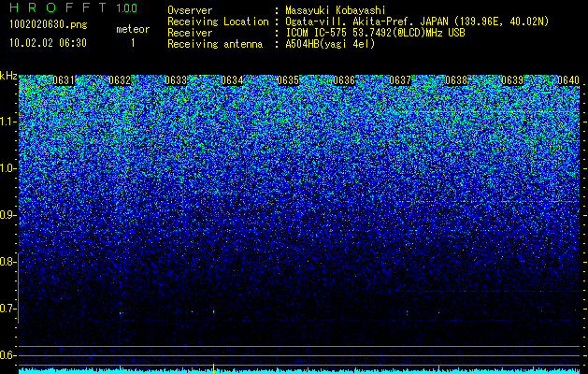Click the 0631 time marker label
Screen dimensions: 588x374
point(64,80)
